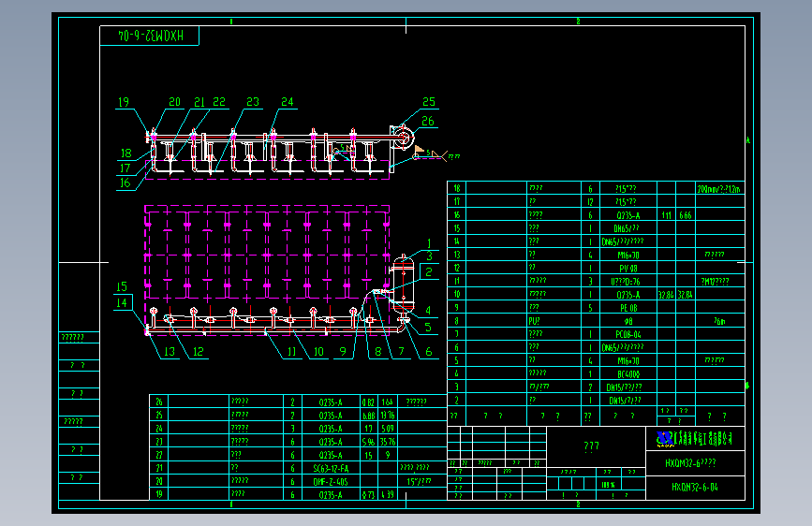This screenshot has width=812, height=526.
Task: Select callout number 19 on the upper view
Action: pyautogui.click(x=124, y=102)
